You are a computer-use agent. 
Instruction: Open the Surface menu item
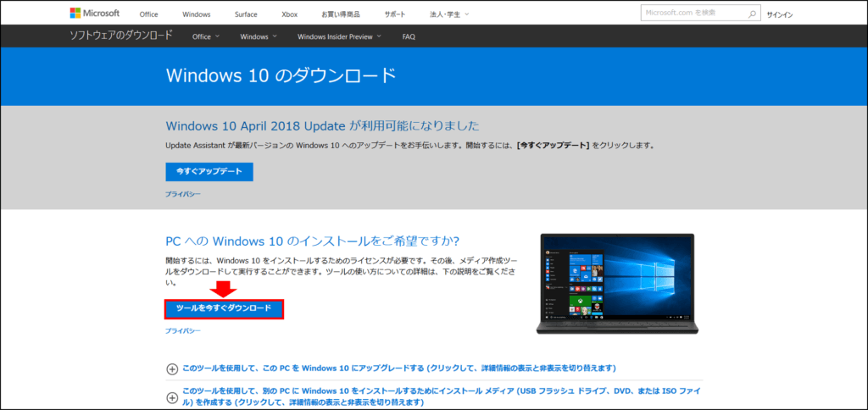tap(246, 14)
